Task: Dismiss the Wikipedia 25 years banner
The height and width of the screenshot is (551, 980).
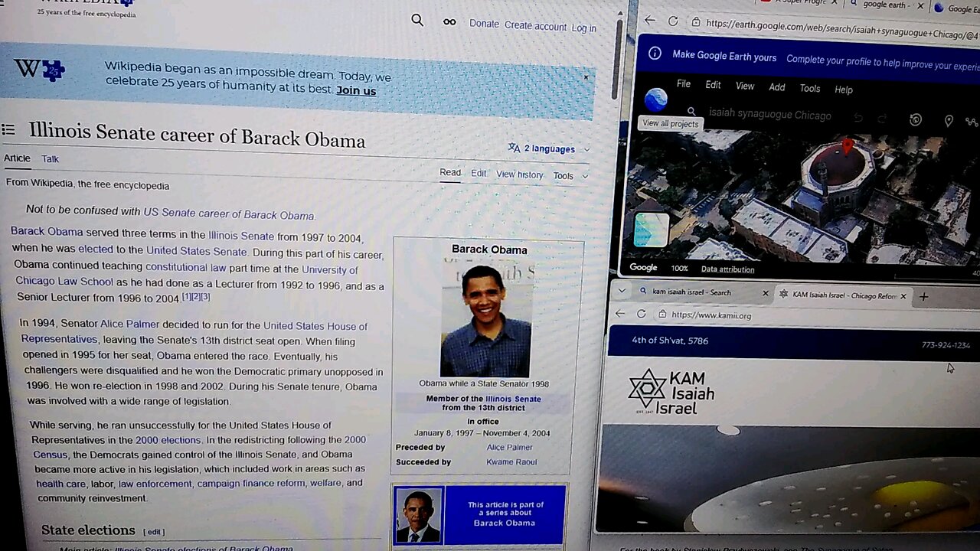Action: (x=586, y=77)
